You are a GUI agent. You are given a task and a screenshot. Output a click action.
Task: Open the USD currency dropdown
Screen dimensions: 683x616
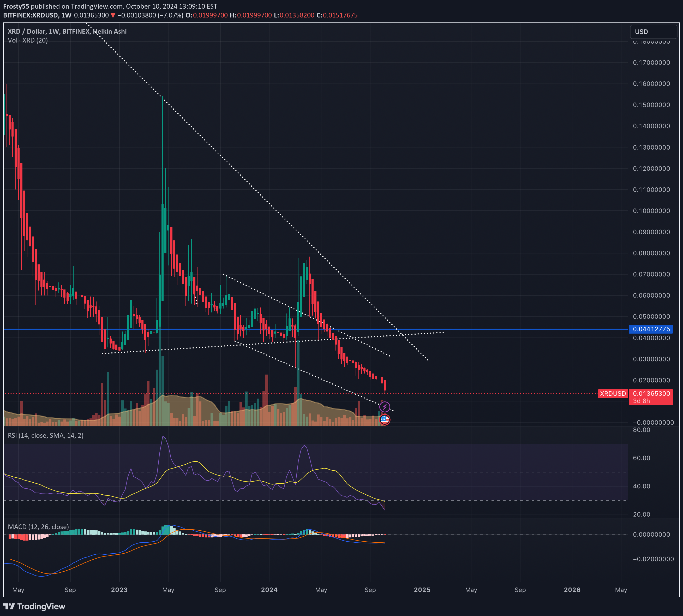653,32
